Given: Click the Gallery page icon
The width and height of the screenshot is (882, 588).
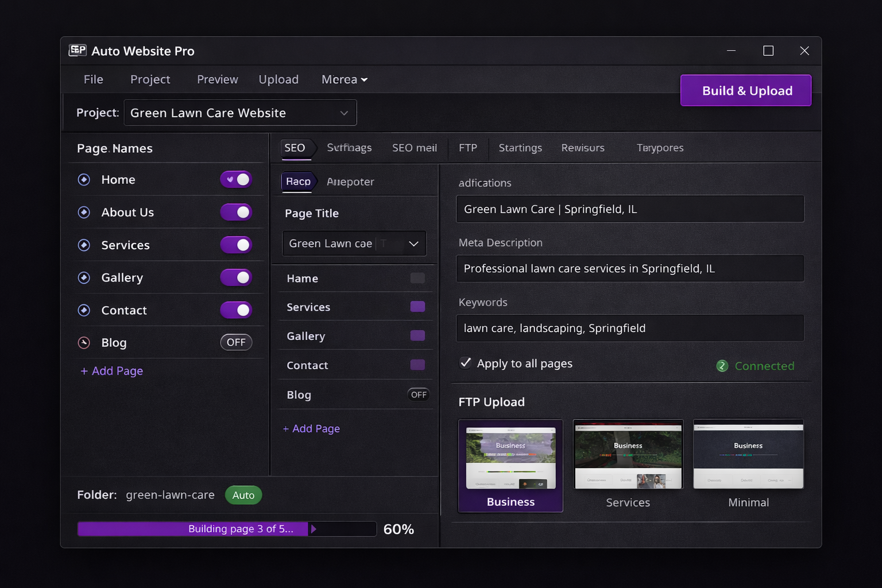Looking at the screenshot, I should click(x=84, y=277).
